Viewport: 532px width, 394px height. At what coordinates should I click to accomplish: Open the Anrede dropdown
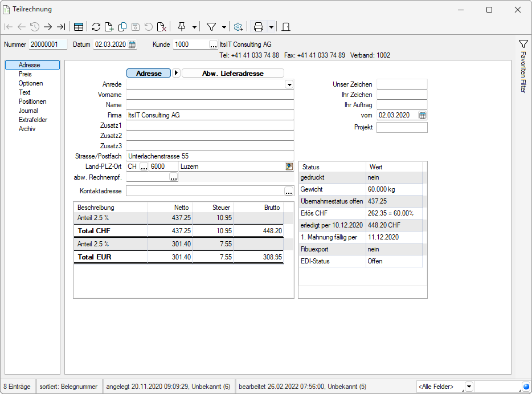pos(289,84)
